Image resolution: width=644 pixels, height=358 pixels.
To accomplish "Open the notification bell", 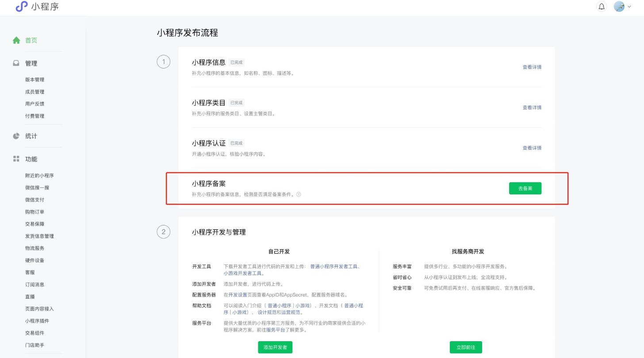I will [602, 7].
